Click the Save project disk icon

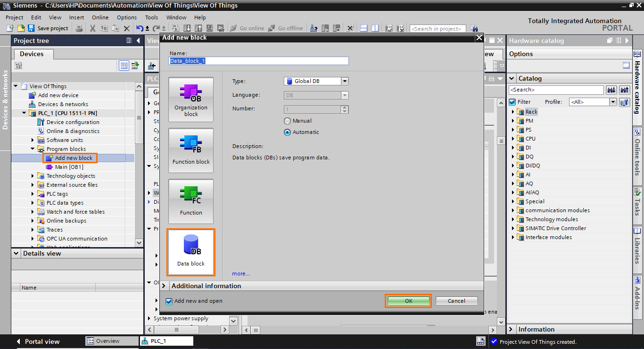(31, 28)
